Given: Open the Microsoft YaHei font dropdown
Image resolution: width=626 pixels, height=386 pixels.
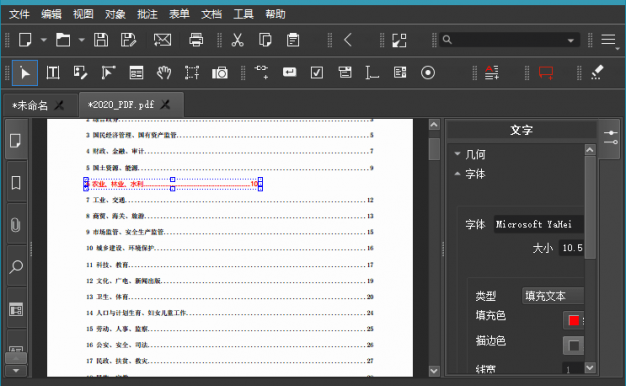Looking at the screenshot, I should pyautogui.click(x=539, y=224).
